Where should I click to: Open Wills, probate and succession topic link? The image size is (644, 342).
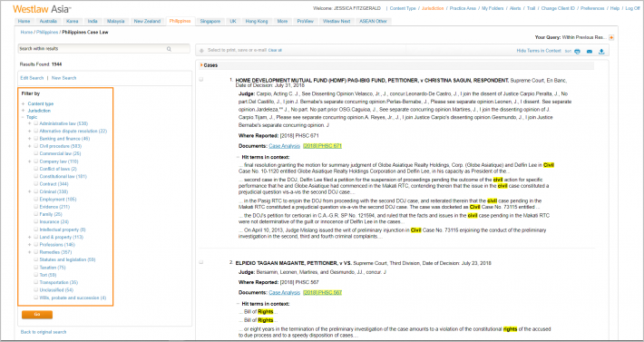(x=73, y=298)
